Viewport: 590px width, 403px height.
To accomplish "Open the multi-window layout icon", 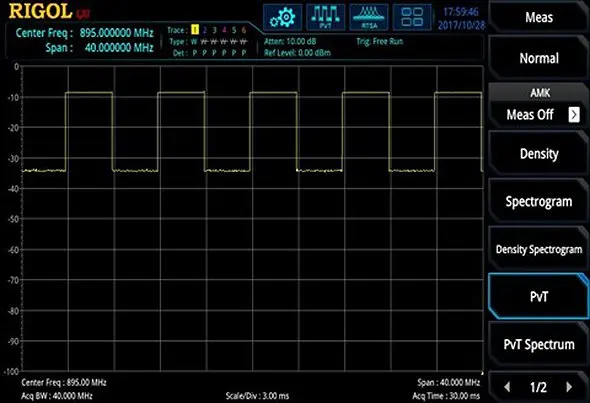I will point(412,17).
